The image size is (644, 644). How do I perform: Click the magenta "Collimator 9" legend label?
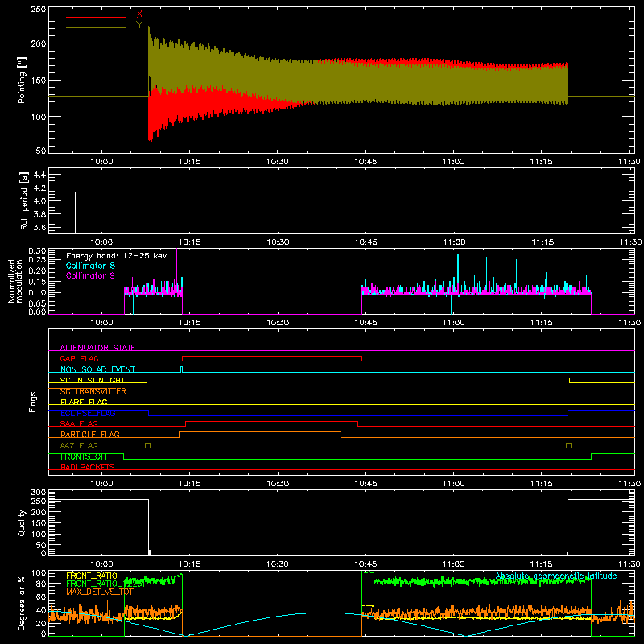90,275
